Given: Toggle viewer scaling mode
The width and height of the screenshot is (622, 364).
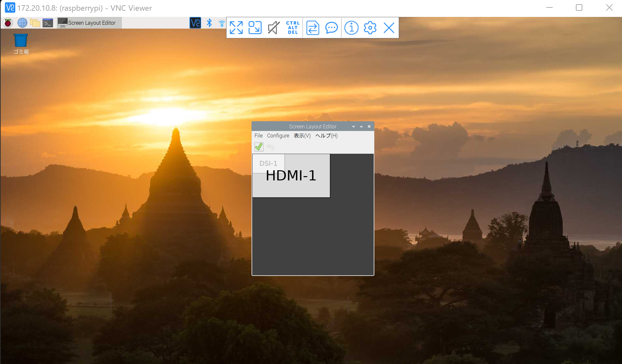Looking at the screenshot, I should pos(255,28).
